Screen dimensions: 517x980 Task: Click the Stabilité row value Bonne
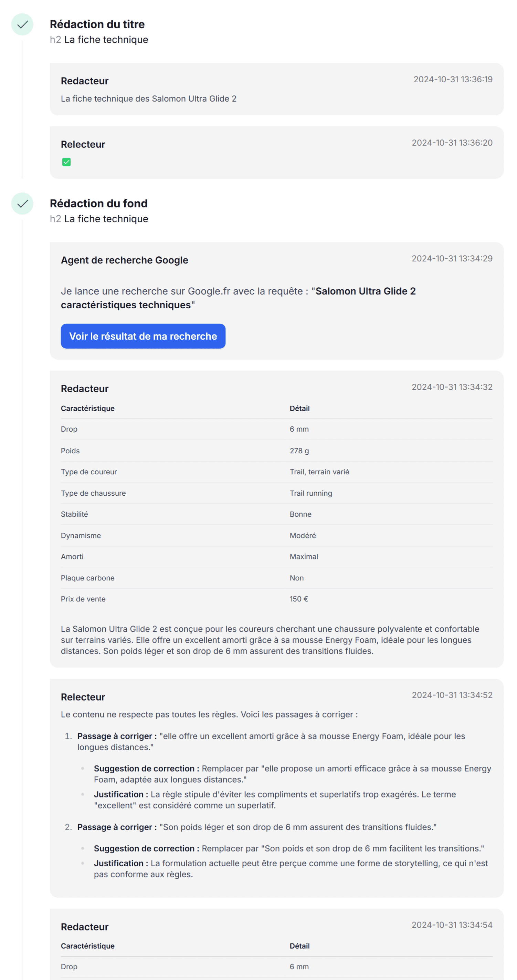[x=300, y=514]
